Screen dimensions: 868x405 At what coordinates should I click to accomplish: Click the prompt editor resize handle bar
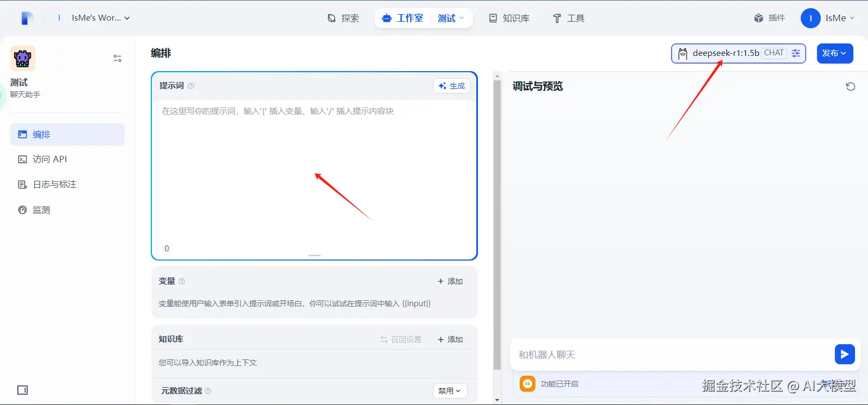(x=314, y=255)
